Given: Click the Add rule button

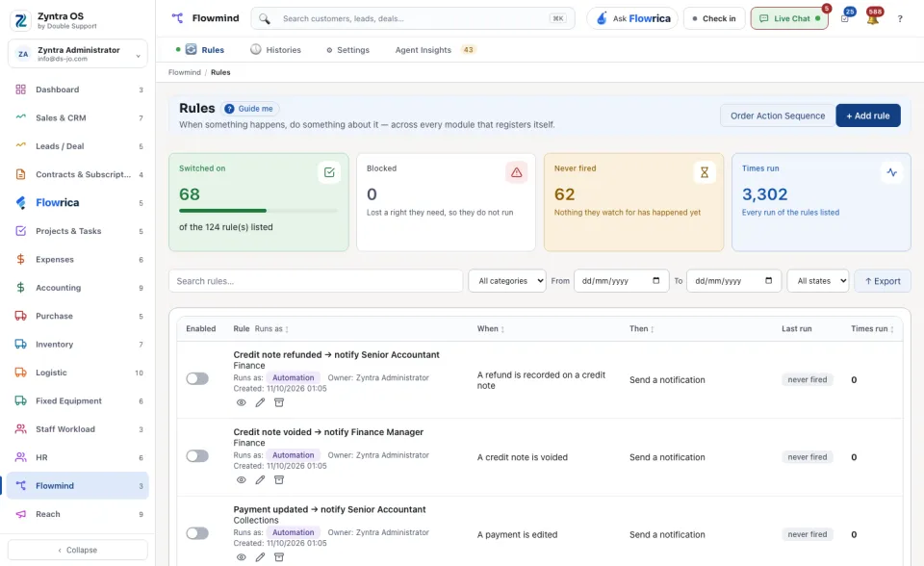Looking at the screenshot, I should click(868, 116).
